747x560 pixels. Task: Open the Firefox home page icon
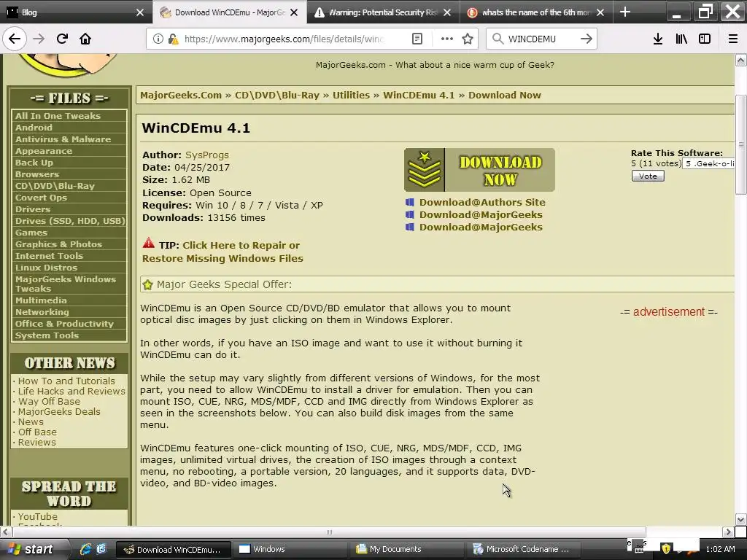85,39
